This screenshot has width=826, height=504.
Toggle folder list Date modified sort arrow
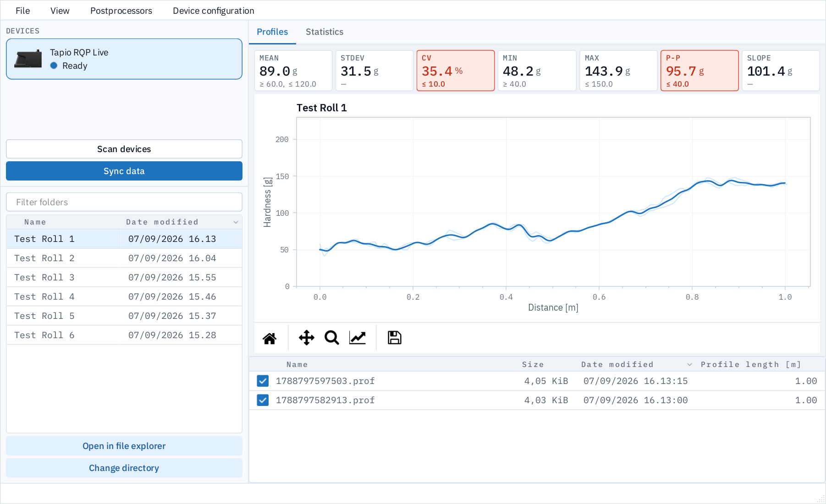[x=236, y=222]
